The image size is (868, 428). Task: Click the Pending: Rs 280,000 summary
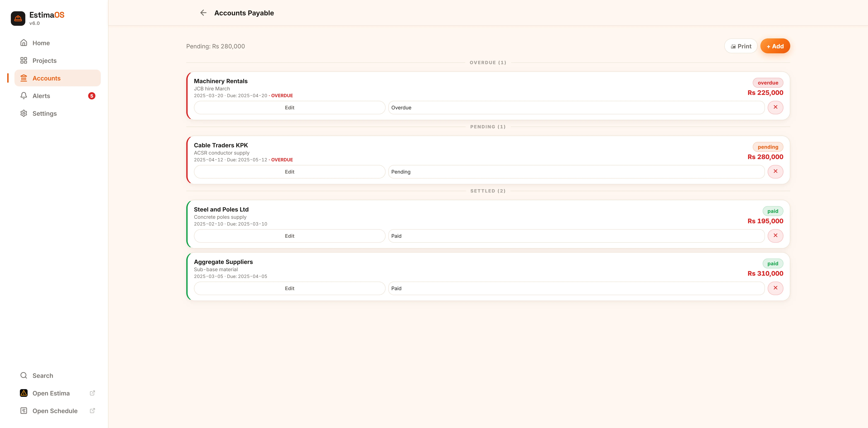(216, 46)
